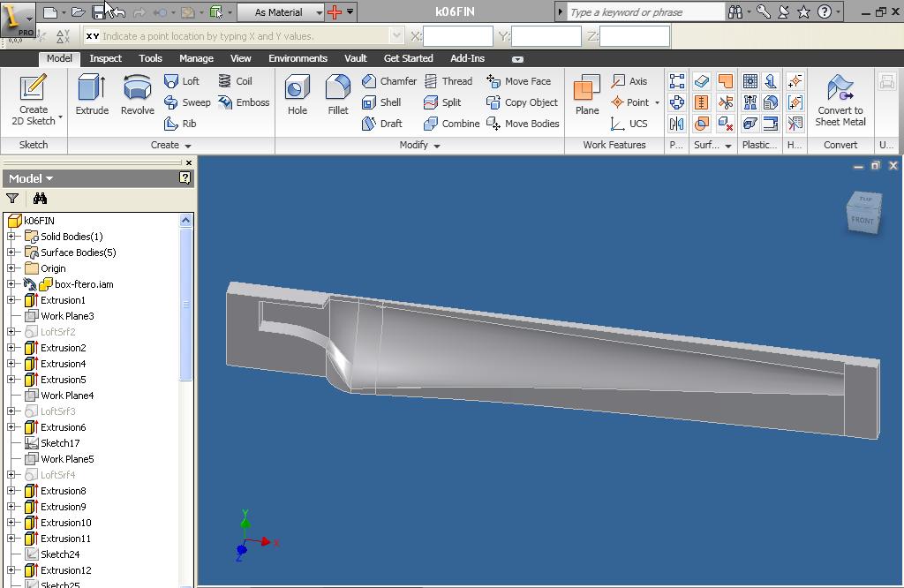
Task: Activate the Emboss tool
Action: (244, 102)
